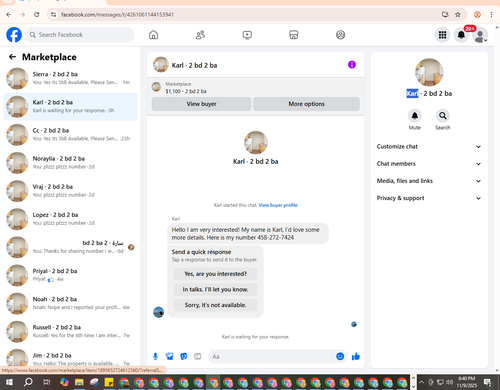Click the back arrow beside Marketplace
This screenshot has width=500, height=390.
12,57
